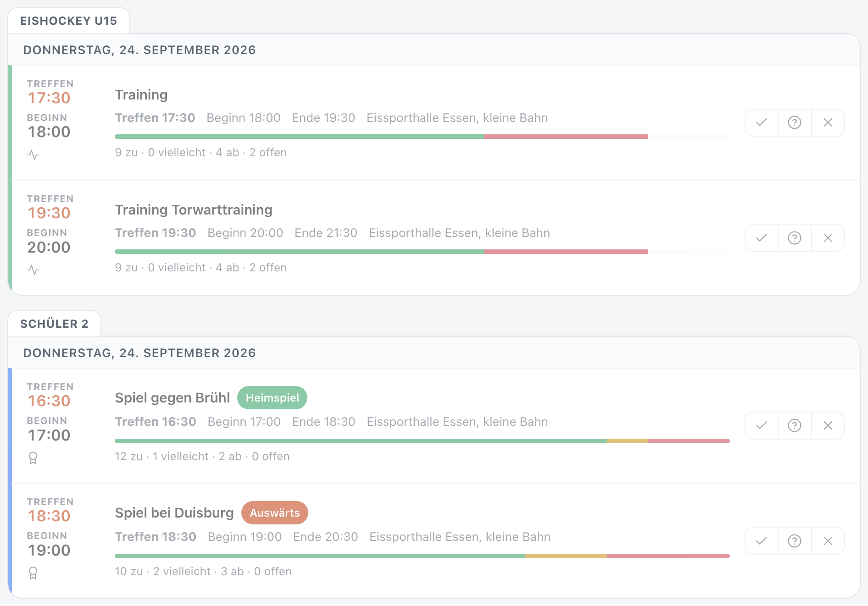Confirm attendance for Training Torwarttraining
Screen dimensions: 868x606
pos(762,238)
